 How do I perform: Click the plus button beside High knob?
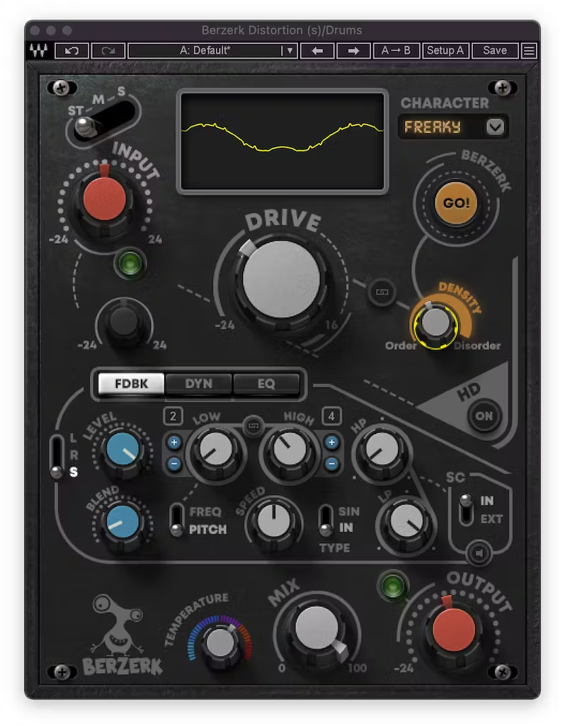pos(331,443)
